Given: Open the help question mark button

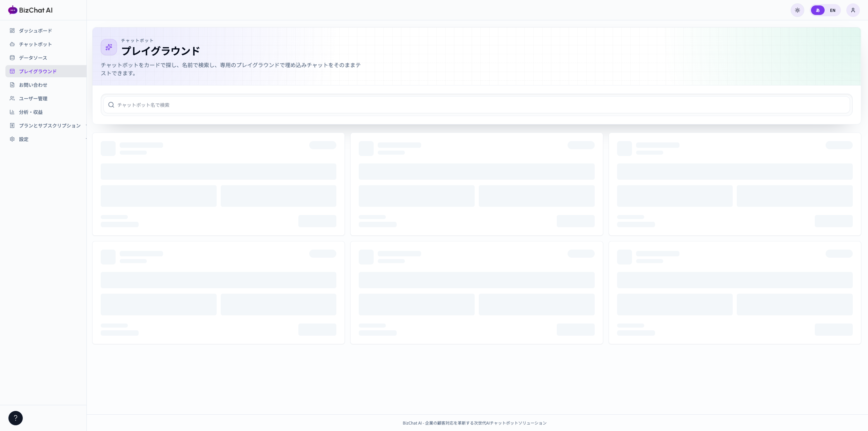Looking at the screenshot, I should point(16,418).
